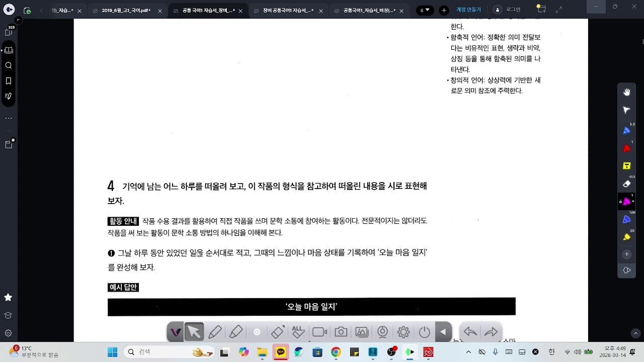Open the tab count dropdown showing 8

(425, 10)
